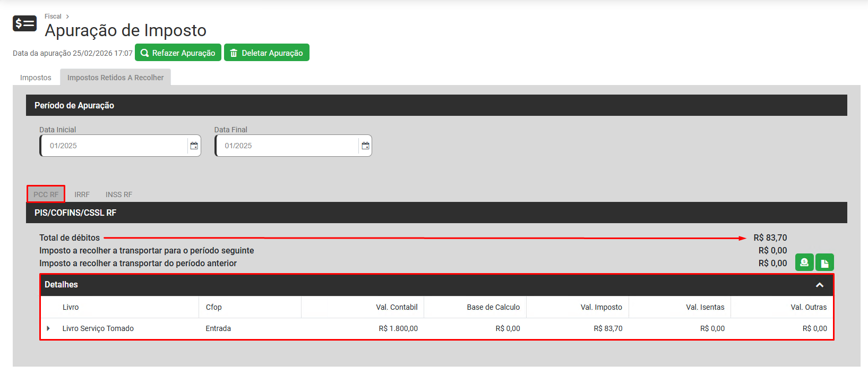Click the Cfop column header
The width and height of the screenshot is (868, 373).
point(214,307)
